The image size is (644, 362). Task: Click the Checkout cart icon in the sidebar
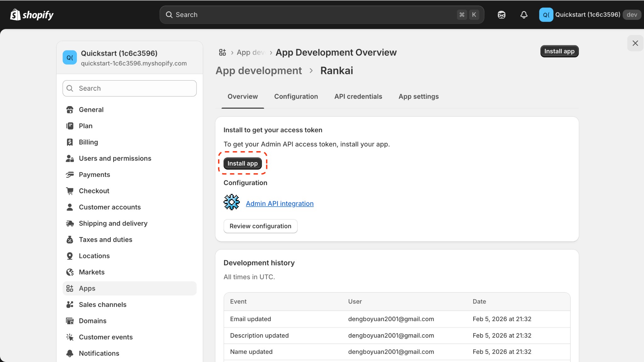click(69, 191)
